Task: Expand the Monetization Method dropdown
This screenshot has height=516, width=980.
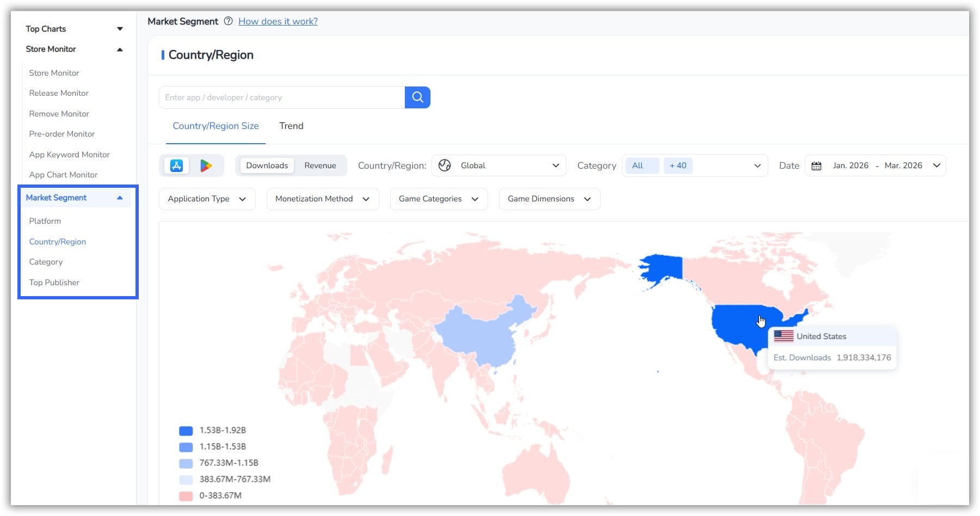Action: click(322, 199)
